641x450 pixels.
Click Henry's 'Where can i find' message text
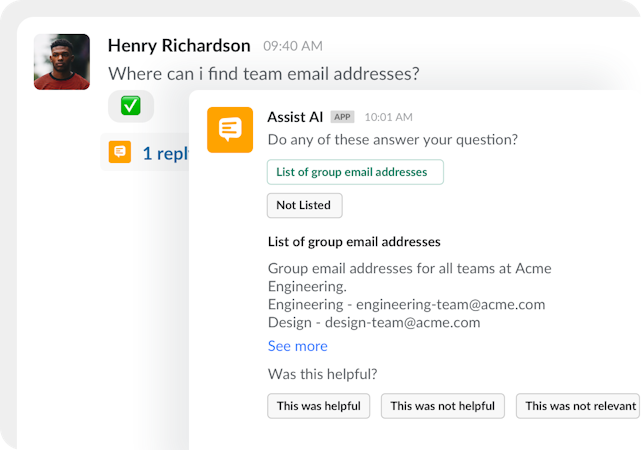(x=263, y=74)
